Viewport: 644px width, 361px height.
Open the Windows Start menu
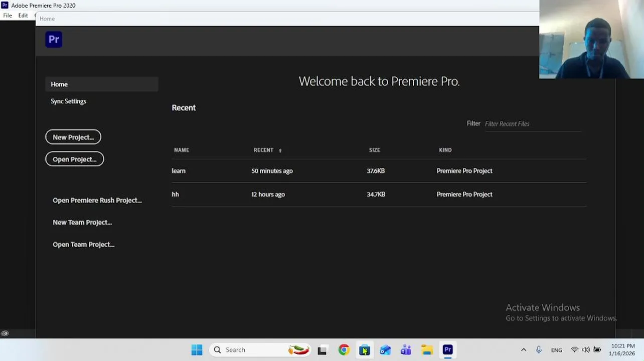(197, 350)
